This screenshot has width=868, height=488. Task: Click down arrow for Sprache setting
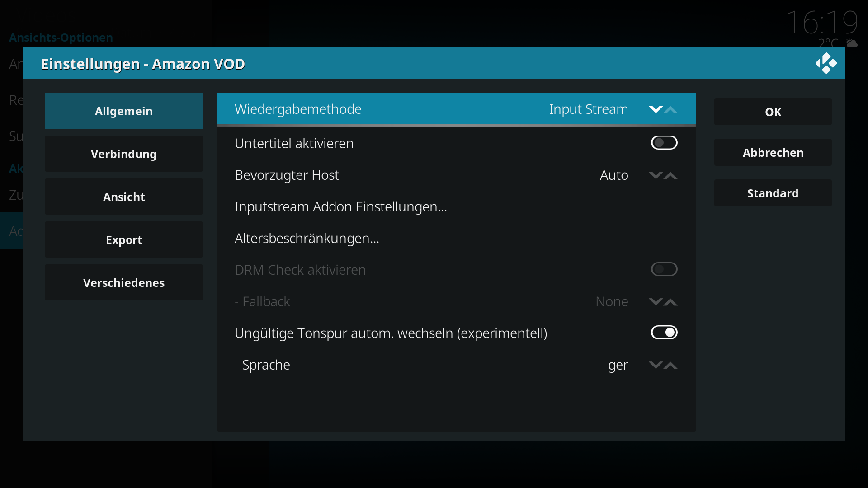click(x=656, y=365)
